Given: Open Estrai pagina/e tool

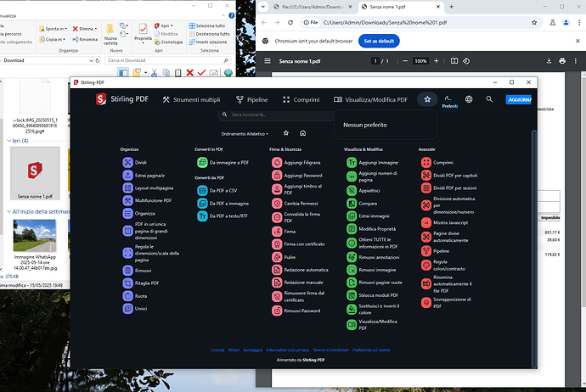Looking at the screenshot, I should [144, 175].
